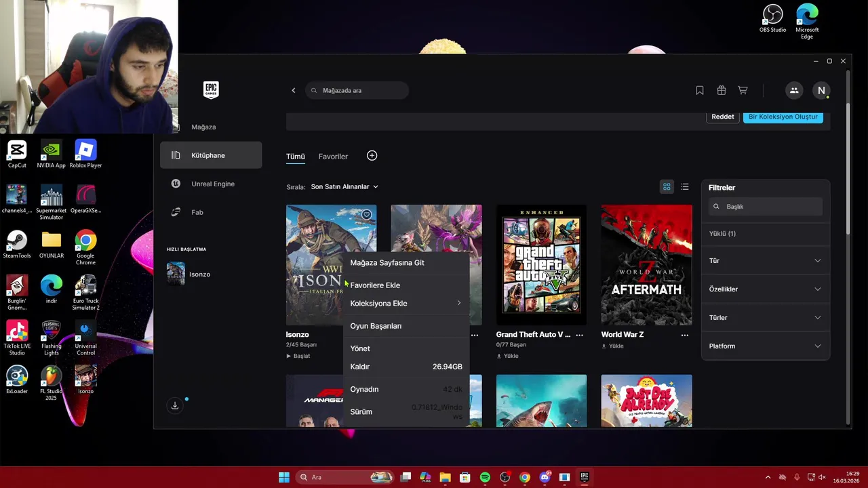Open the wishlist bookmark icon
This screenshot has height=488, width=868.
tap(700, 90)
